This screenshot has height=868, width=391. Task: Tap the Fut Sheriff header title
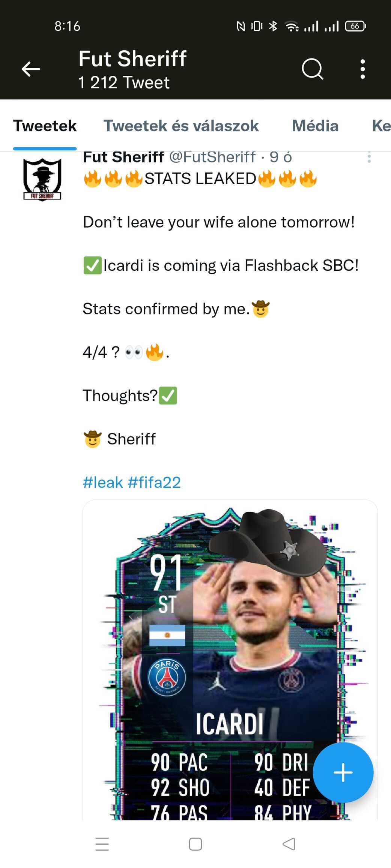click(132, 59)
